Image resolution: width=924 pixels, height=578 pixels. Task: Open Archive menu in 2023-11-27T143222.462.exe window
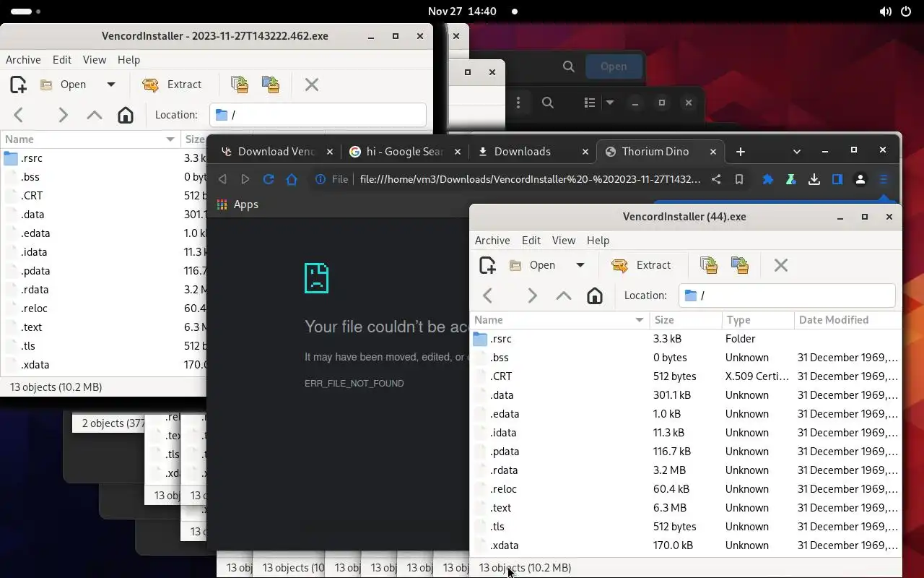coord(23,60)
